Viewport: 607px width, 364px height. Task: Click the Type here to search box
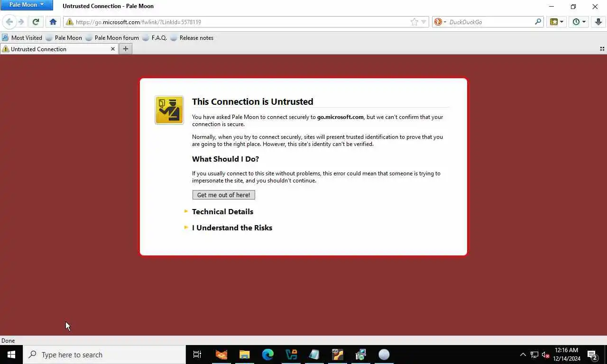[104, 355]
